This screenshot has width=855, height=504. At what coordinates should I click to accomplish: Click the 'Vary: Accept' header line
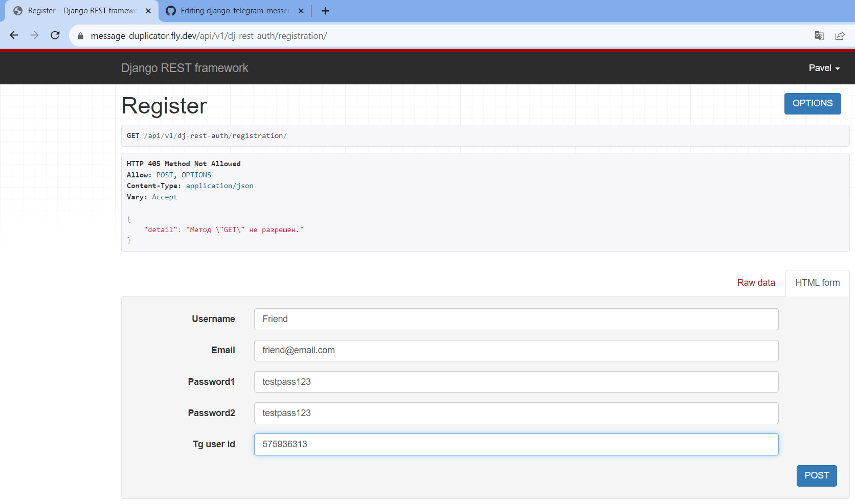click(x=152, y=197)
